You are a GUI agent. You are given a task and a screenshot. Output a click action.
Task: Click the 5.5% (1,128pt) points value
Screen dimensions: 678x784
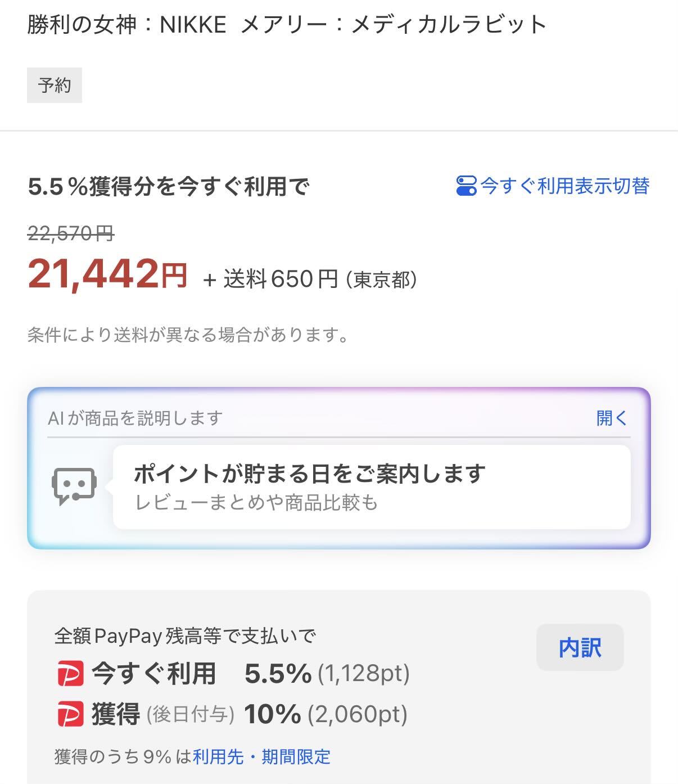pyautogui.click(x=327, y=674)
